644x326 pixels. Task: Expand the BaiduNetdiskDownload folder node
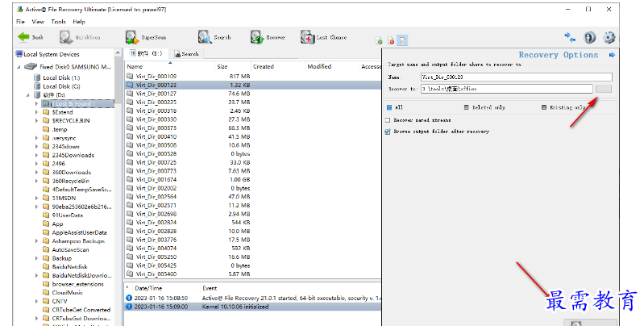36,275
